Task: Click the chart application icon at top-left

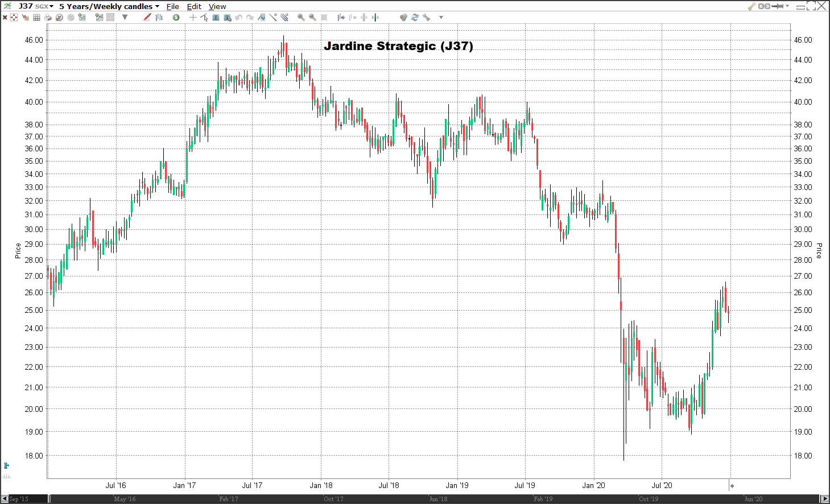Action: pos(7,6)
